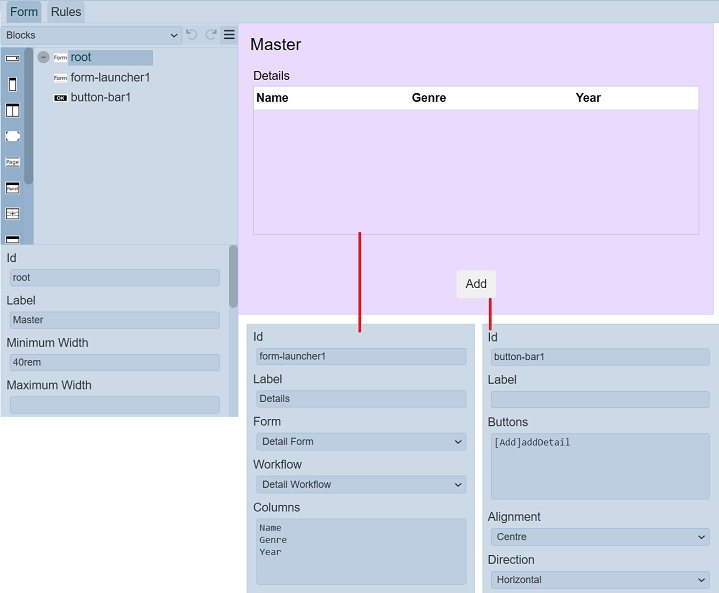Open the Alignment dropdown set to Centre
The image size is (719, 593).
pos(600,537)
